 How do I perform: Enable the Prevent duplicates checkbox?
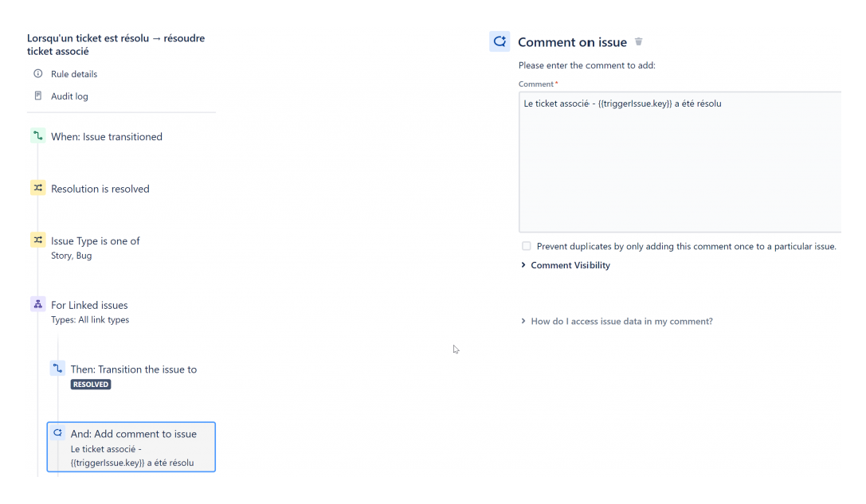click(526, 246)
